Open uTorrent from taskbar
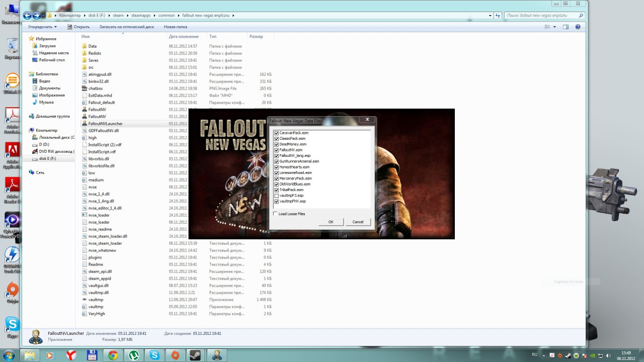 [x=133, y=355]
